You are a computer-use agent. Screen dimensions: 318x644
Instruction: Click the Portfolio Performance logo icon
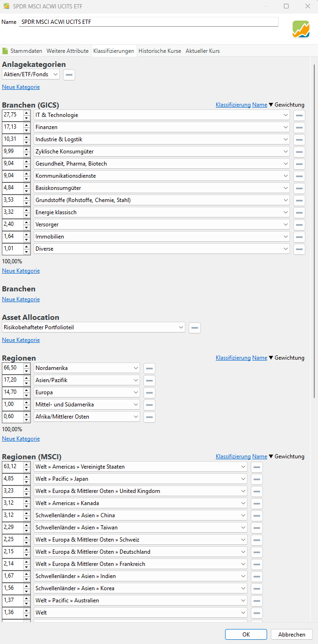301,29
